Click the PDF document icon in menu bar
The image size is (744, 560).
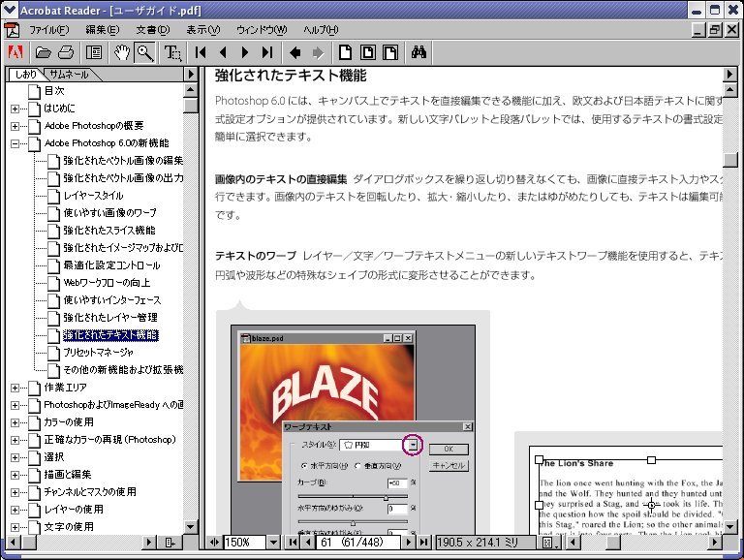tap(12, 30)
